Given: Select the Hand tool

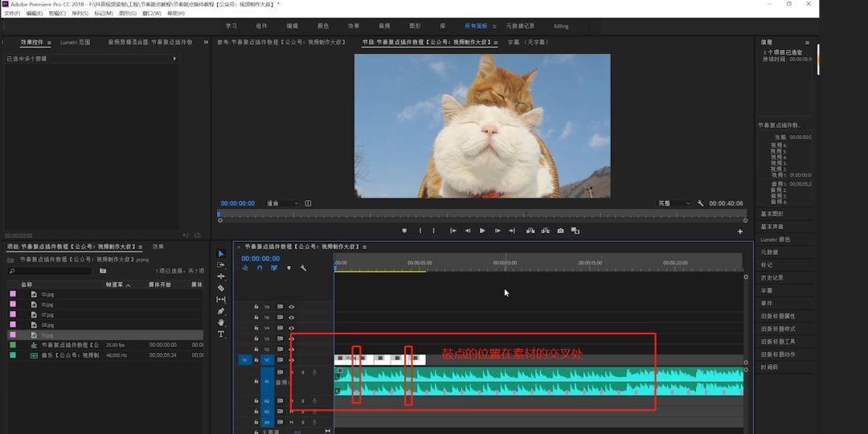Looking at the screenshot, I should pos(221,322).
